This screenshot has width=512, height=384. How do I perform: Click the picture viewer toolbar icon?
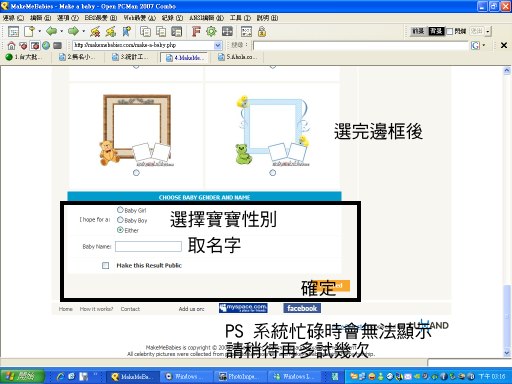point(246,32)
